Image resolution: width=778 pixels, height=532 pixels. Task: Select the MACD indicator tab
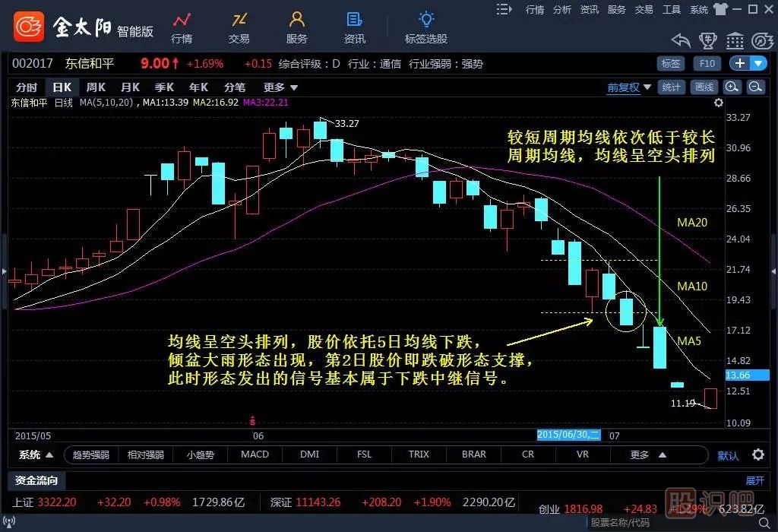pos(255,454)
